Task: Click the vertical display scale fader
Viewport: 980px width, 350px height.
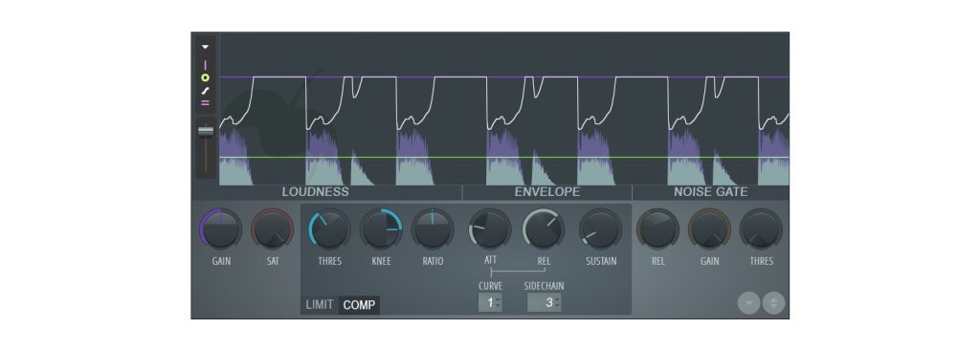Action: click(x=206, y=131)
